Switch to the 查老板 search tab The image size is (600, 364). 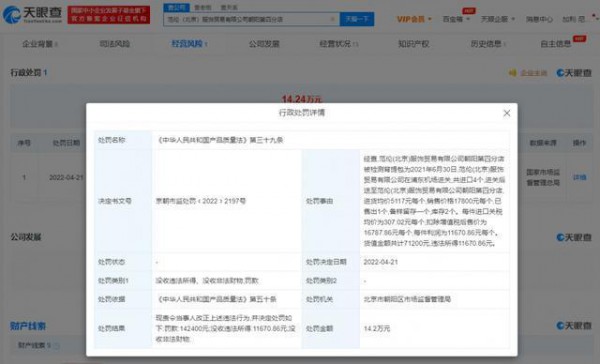tap(202, 7)
